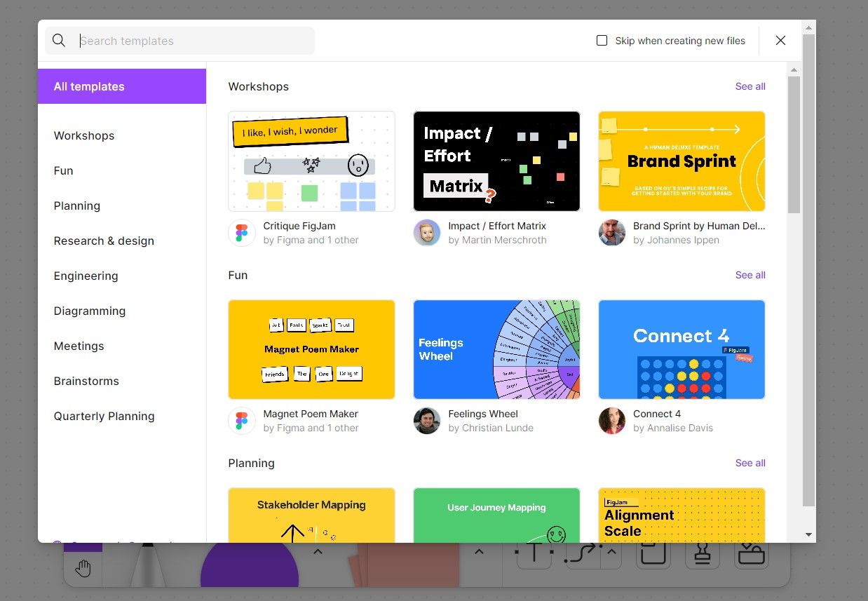Click the Magnet Poem Maker title text
The height and width of the screenshot is (601, 868).
pyautogui.click(x=311, y=414)
